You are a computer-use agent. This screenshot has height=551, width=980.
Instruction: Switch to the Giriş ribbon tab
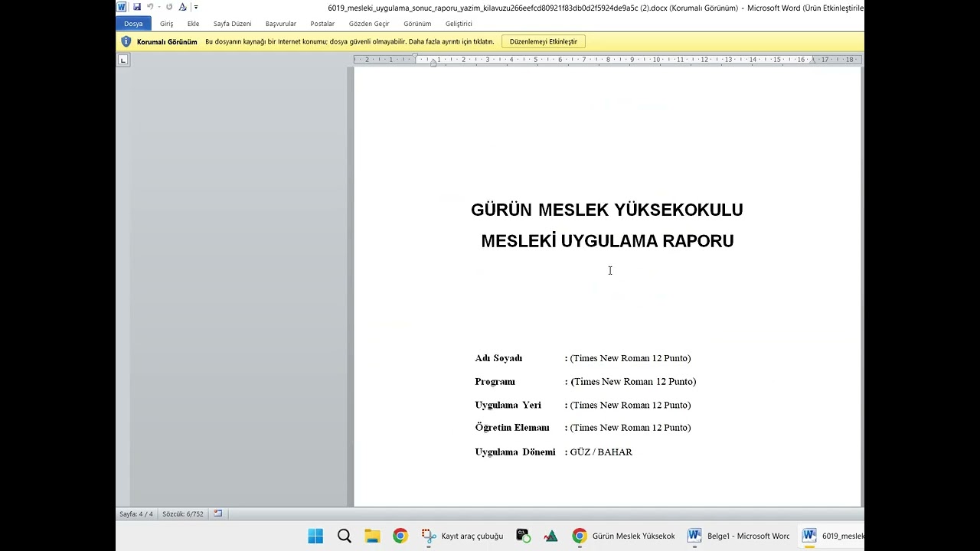(166, 24)
